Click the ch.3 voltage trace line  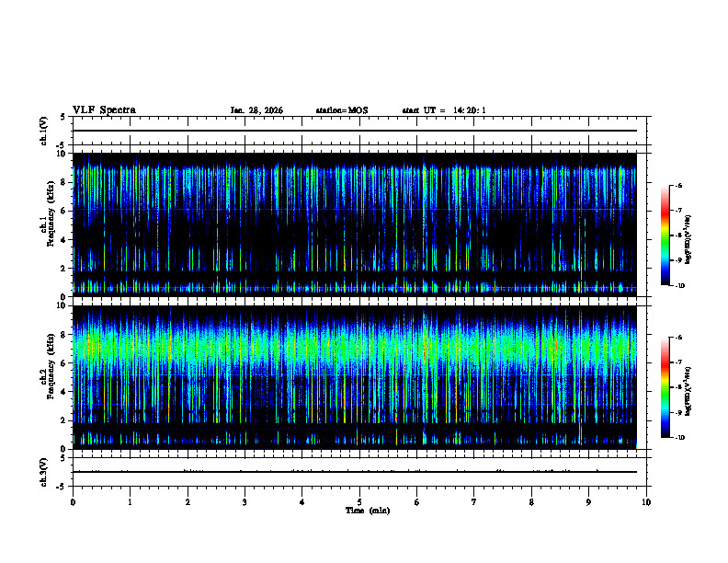point(355,472)
